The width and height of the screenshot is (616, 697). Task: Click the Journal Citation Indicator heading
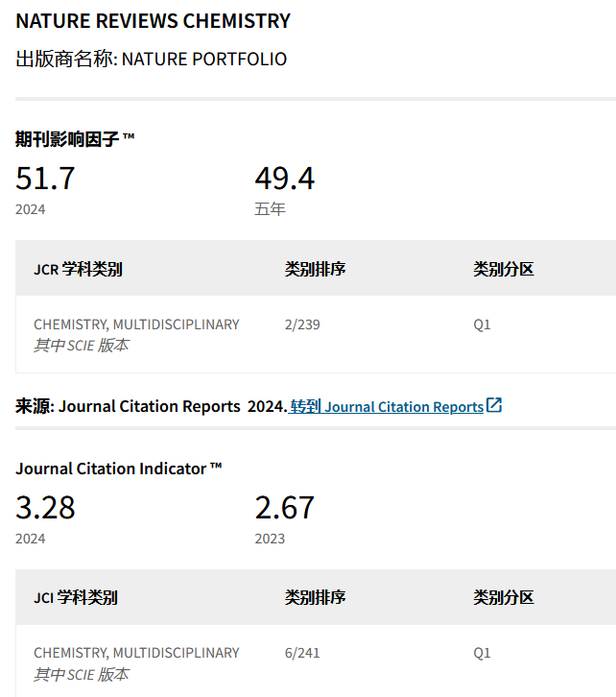[118, 469]
